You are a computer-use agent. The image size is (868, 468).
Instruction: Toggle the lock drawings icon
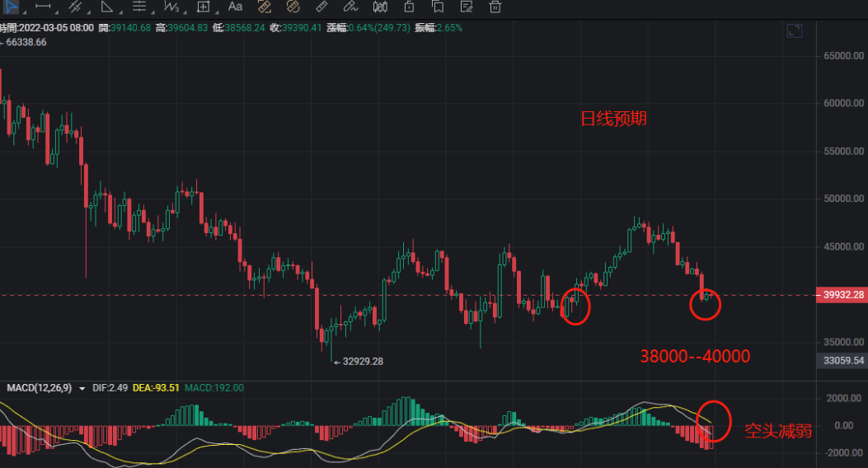408,7
